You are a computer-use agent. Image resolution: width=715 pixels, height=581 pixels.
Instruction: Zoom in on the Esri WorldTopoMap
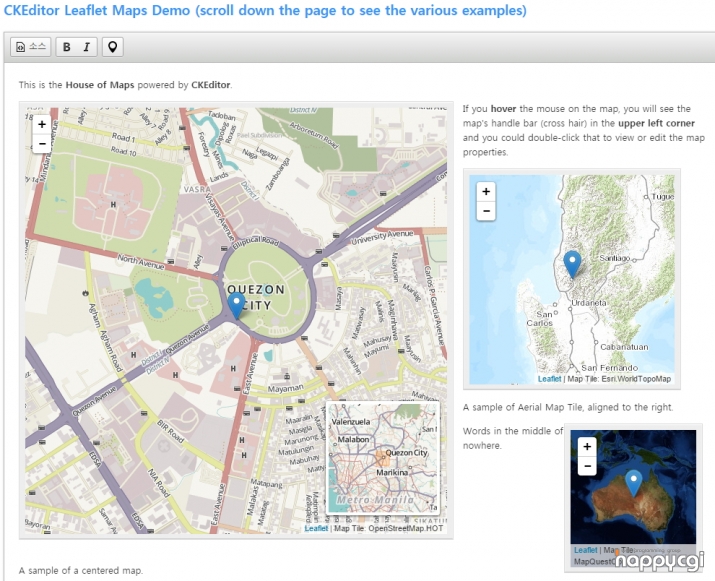(x=486, y=191)
